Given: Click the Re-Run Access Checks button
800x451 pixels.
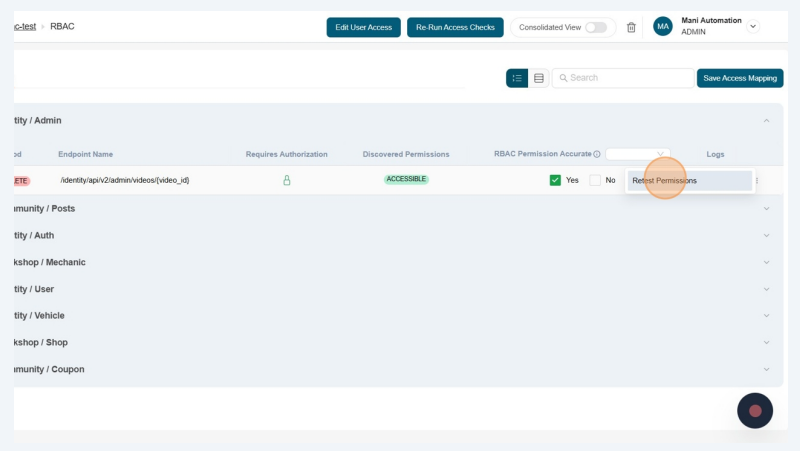Looking at the screenshot, I should tap(455, 27).
